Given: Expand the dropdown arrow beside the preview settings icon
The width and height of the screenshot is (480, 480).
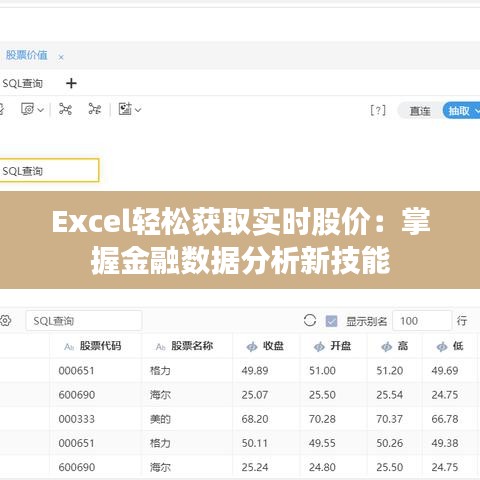Looking at the screenshot, I should [41, 110].
